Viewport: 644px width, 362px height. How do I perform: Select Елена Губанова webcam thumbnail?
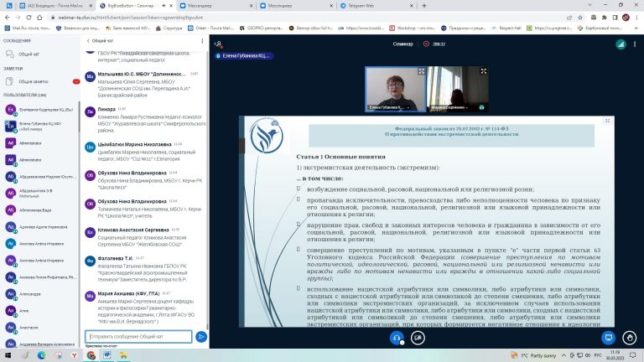pos(396,90)
